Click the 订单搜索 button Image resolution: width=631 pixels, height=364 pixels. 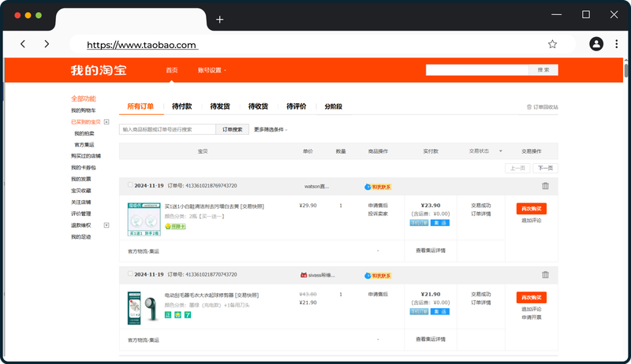point(232,129)
